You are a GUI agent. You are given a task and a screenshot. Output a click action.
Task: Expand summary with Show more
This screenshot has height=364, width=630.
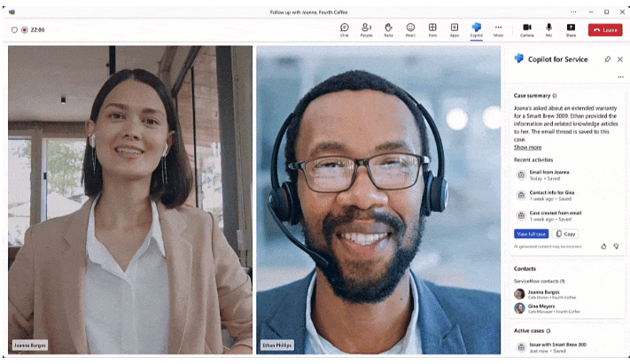coord(527,148)
